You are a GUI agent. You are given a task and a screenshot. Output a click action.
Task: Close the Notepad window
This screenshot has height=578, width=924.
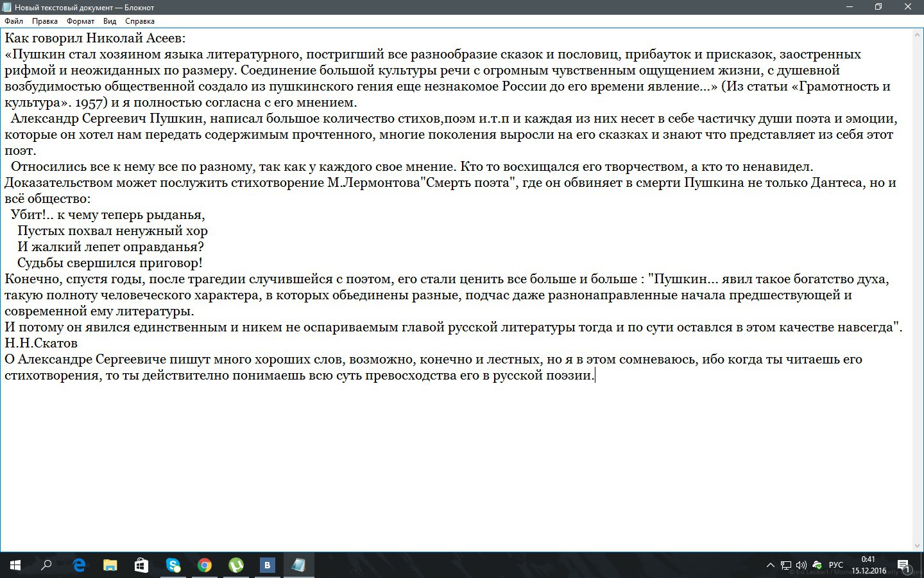908,7
